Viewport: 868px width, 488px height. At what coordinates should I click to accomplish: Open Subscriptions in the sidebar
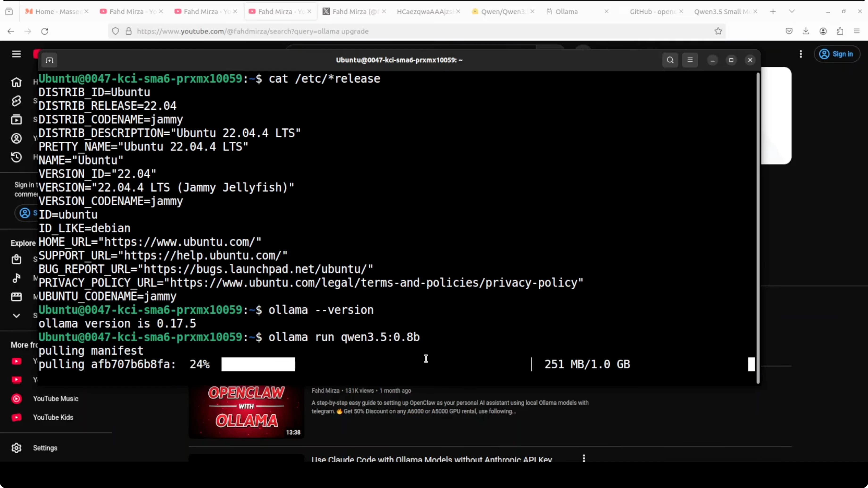click(16, 119)
